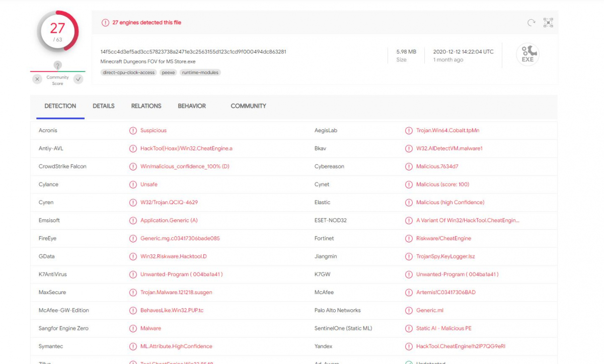The height and width of the screenshot is (364, 604).
Task: Click community score question mark icon
Action: coord(58,65)
